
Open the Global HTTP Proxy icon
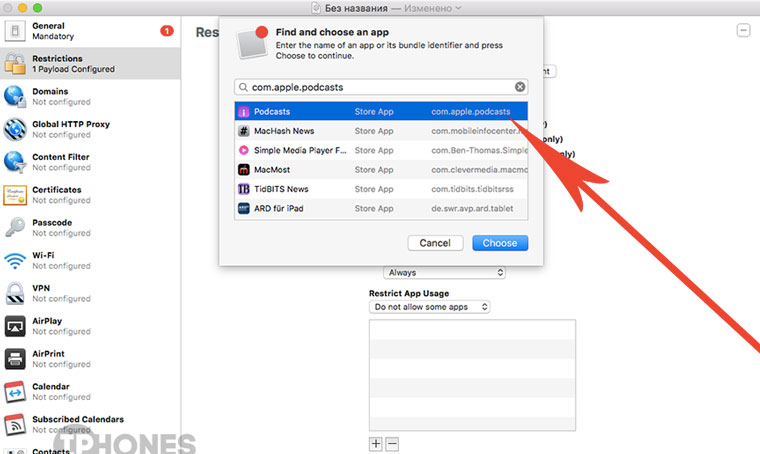coord(15,129)
